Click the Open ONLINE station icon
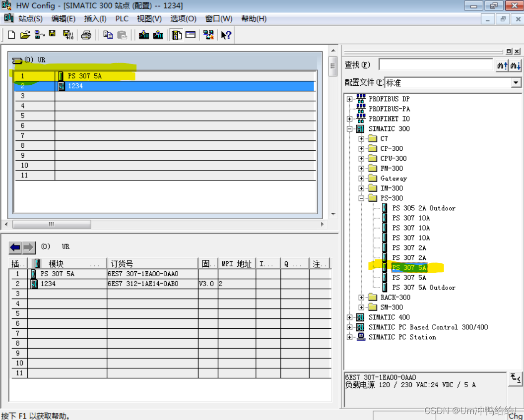This screenshot has width=524, height=420. (x=39, y=35)
